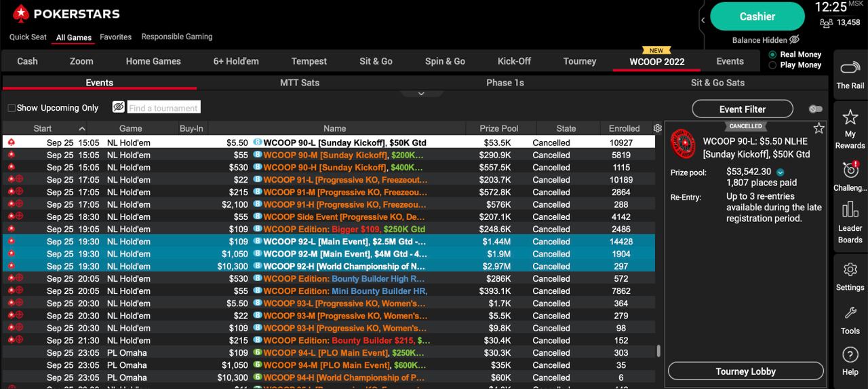Switch to the Cash tab
The width and height of the screenshot is (868, 389).
click(x=27, y=61)
